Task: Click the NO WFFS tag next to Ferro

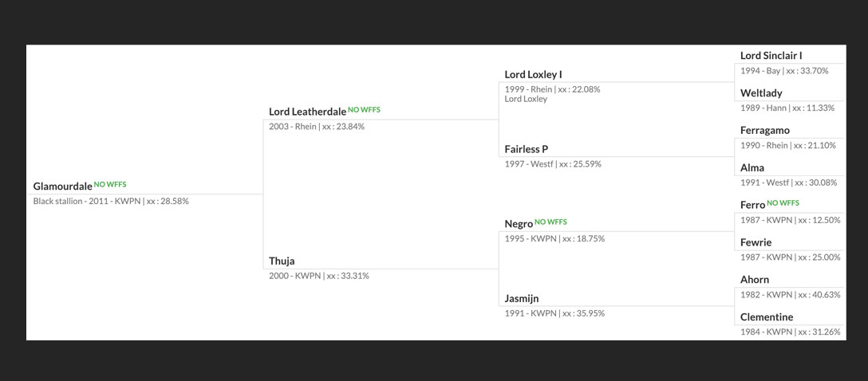Action: click(783, 203)
